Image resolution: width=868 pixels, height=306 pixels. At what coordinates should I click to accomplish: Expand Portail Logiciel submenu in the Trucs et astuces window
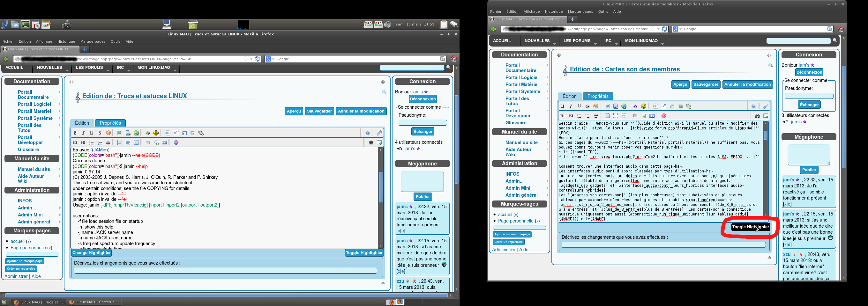point(60,104)
